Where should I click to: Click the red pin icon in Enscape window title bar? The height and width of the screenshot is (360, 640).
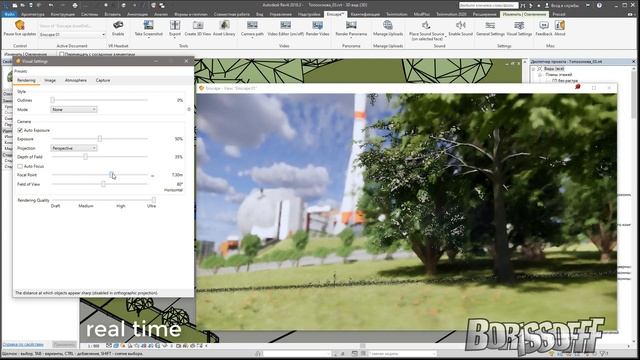tap(578, 87)
